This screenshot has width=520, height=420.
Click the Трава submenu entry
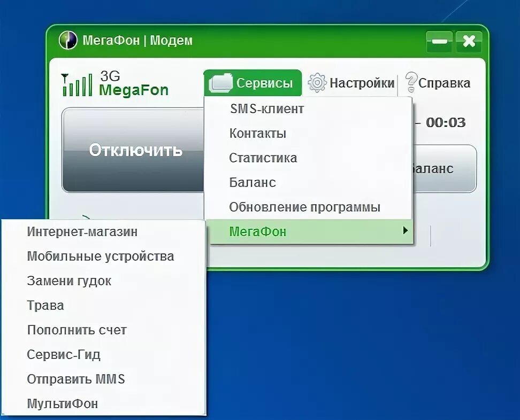(x=103, y=305)
